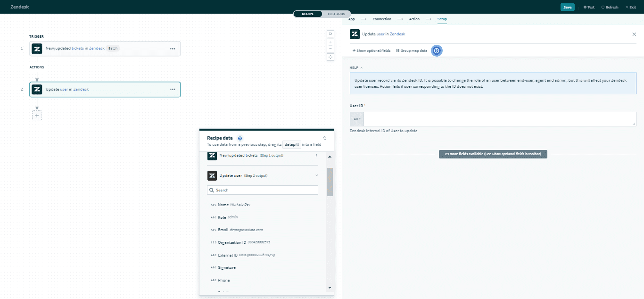This screenshot has height=299, width=644.
Task: Click the Zendesk icon on the trigger step
Action: [37, 49]
